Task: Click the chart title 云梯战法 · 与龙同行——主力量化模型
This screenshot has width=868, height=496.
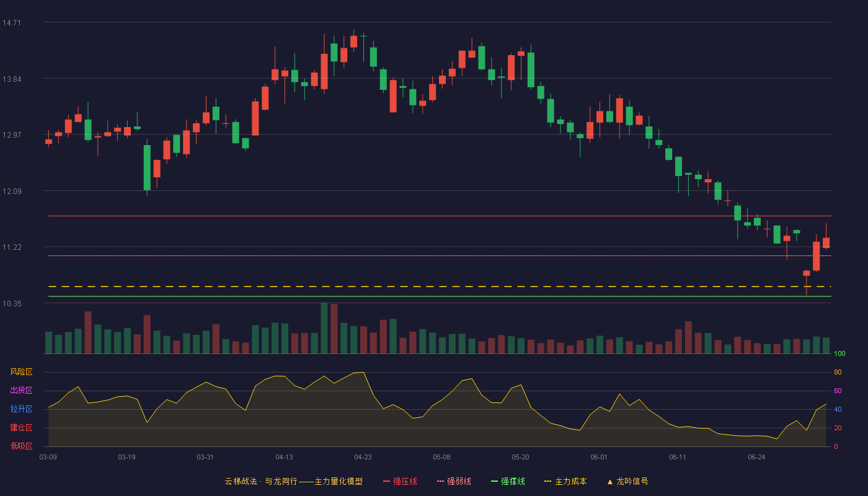Action: (293, 481)
